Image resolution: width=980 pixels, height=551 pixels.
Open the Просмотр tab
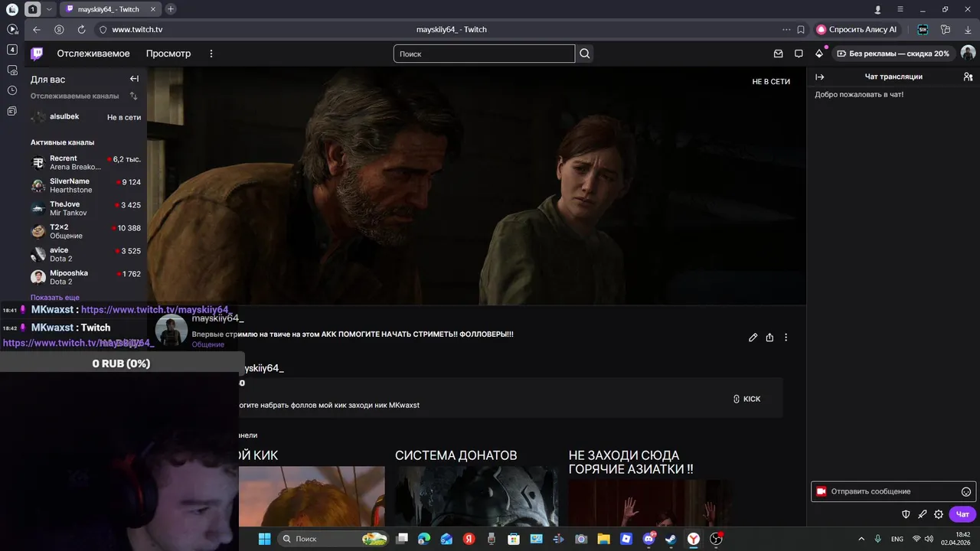(168, 54)
